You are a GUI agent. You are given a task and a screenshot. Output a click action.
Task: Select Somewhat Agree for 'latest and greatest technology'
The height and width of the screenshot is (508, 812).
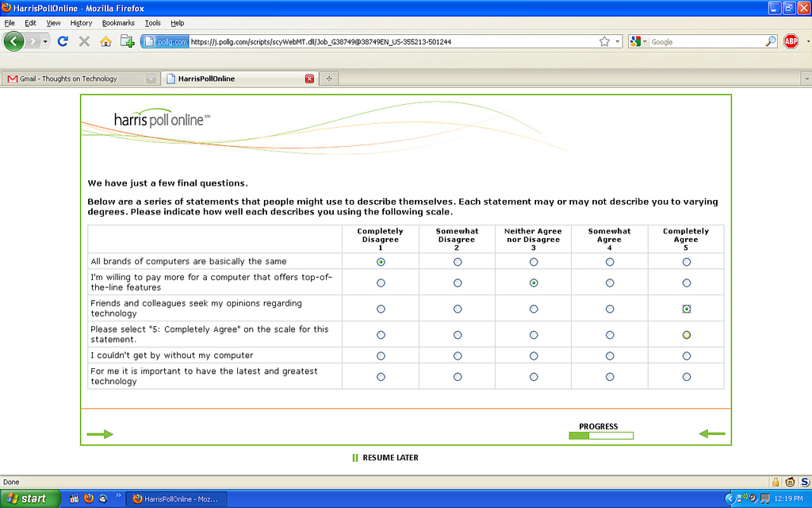[610, 376]
